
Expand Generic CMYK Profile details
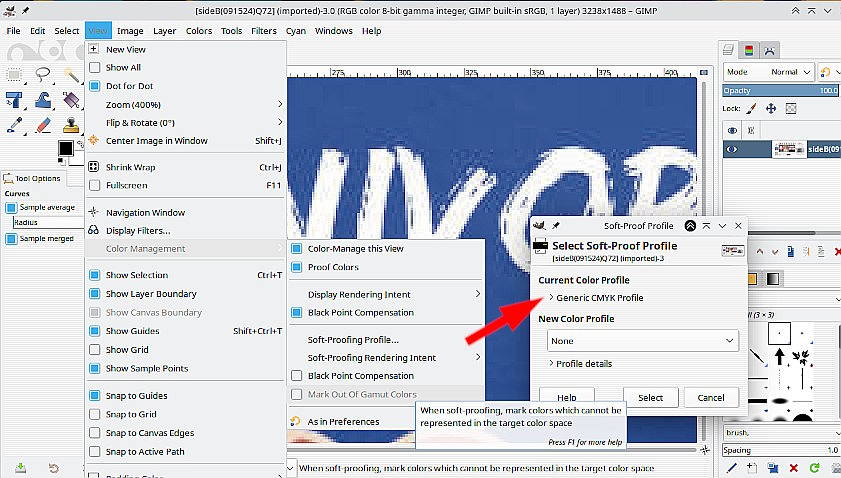point(551,298)
